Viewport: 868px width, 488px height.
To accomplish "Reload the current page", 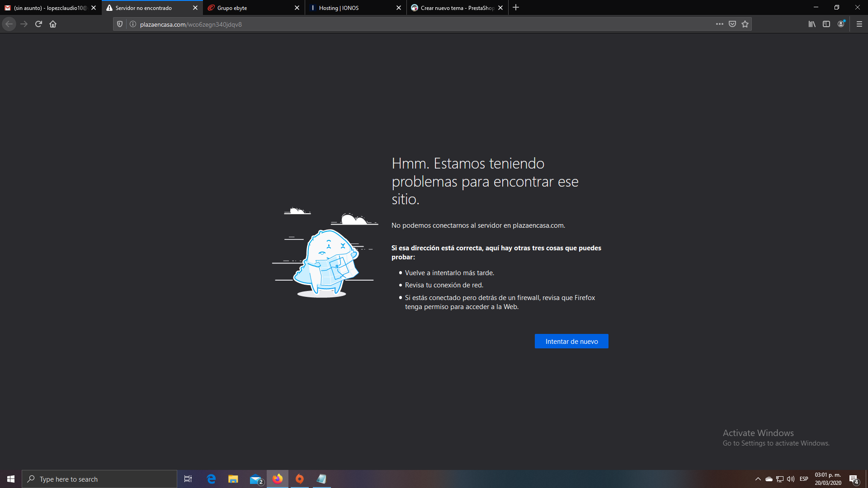I will tap(38, 24).
